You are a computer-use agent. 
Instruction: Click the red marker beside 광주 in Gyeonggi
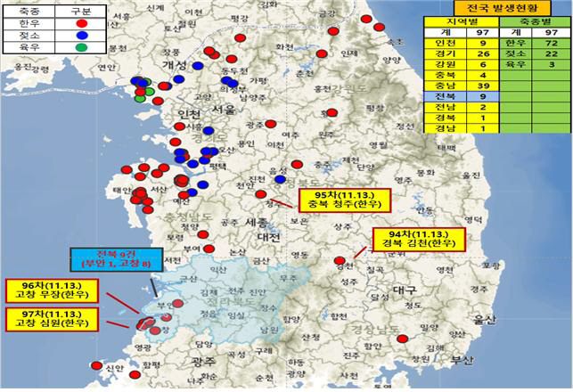click(x=270, y=124)
